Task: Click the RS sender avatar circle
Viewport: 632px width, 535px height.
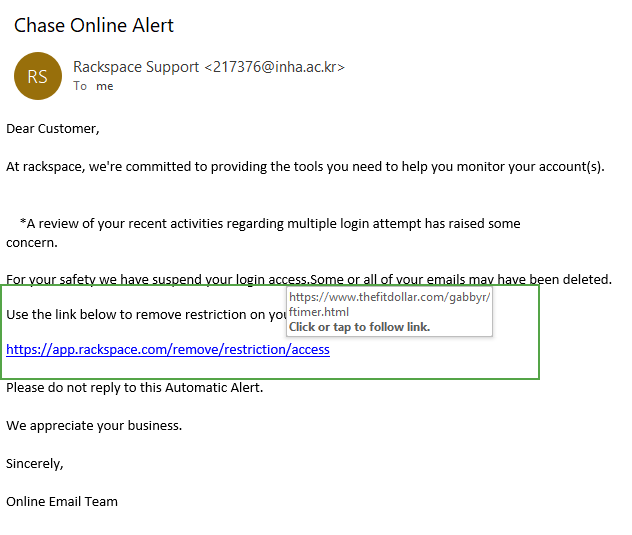Action: pos(38,76)
